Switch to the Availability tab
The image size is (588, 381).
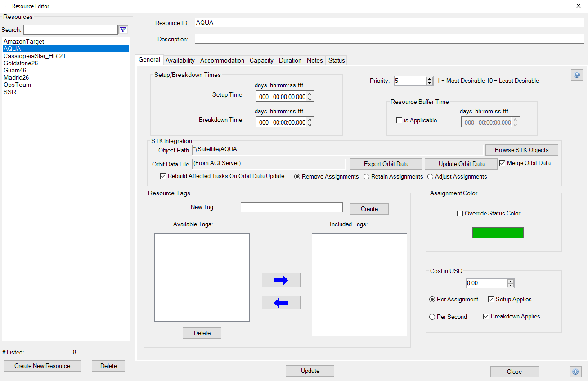coord(180,60)
